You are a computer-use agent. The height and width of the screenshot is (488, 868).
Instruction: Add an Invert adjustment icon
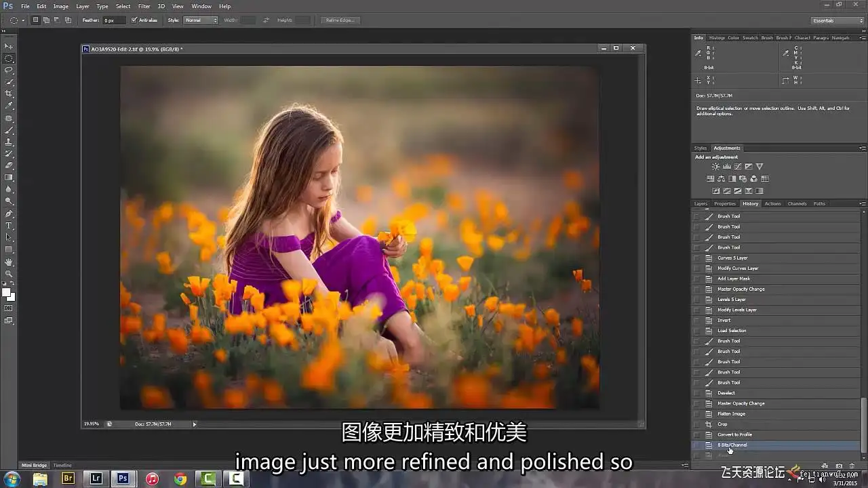click(716, 191)
